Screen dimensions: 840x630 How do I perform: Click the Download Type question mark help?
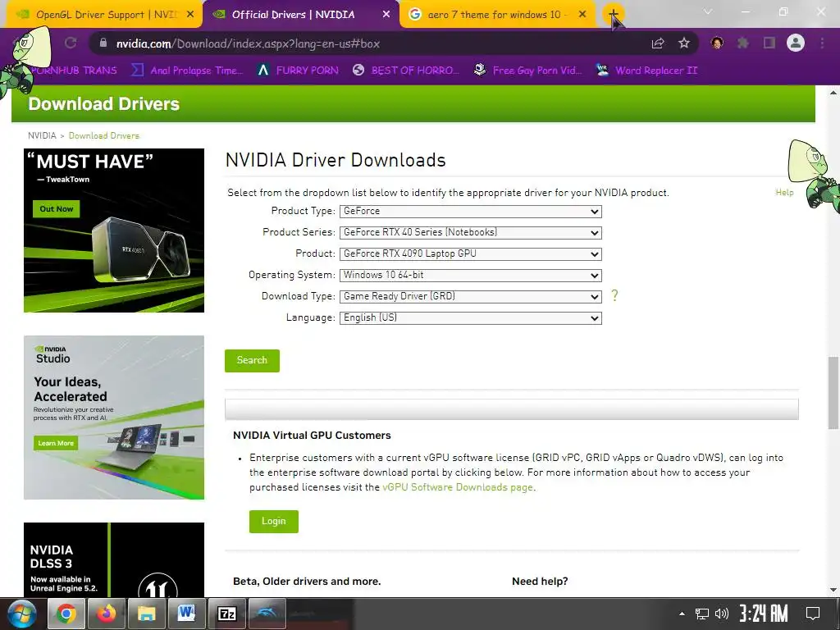tap(614, 295)
